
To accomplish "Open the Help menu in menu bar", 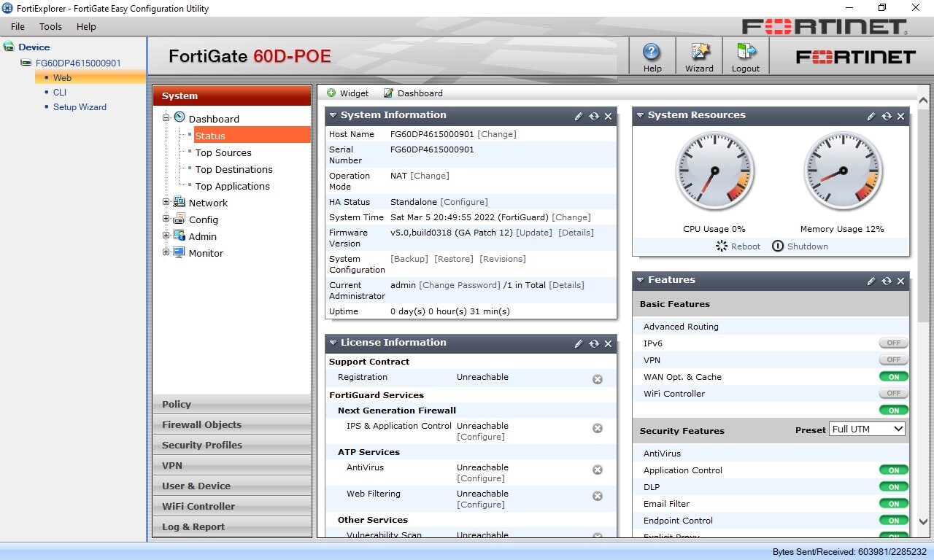I will coord(86,26).
